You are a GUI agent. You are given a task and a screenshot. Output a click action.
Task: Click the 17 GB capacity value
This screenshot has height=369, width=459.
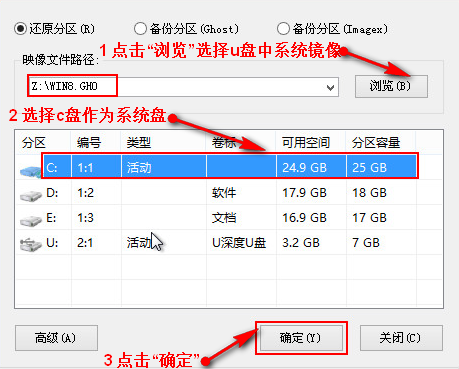pos(369,218)
